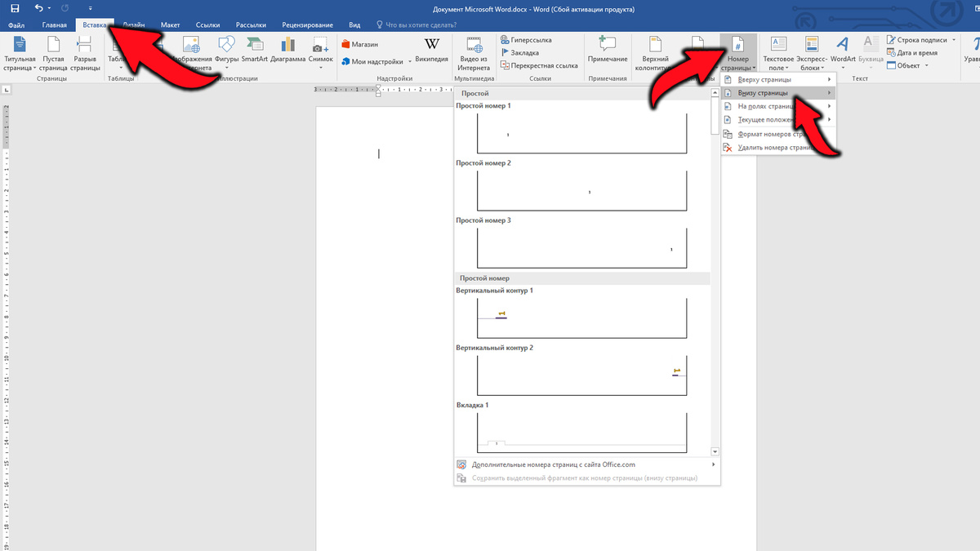Open the Магазин add-ins store
The image size is (980, 551).
360,44
